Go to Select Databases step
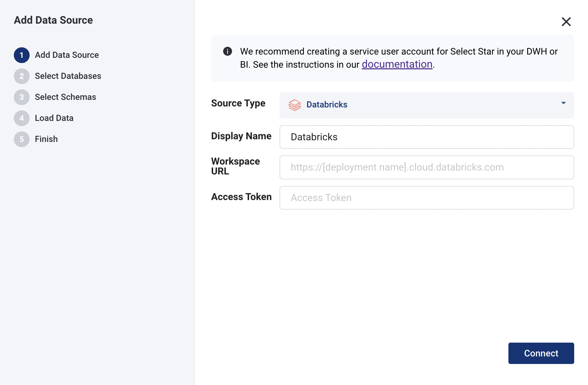This screenshot has height=385, width=588. coord(68,76)
